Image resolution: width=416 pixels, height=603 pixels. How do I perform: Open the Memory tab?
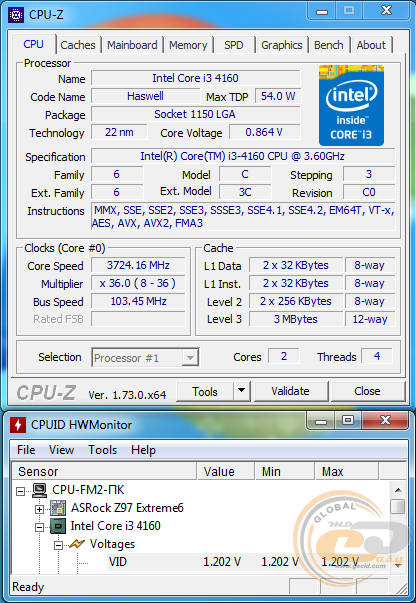tap(188, 45)
